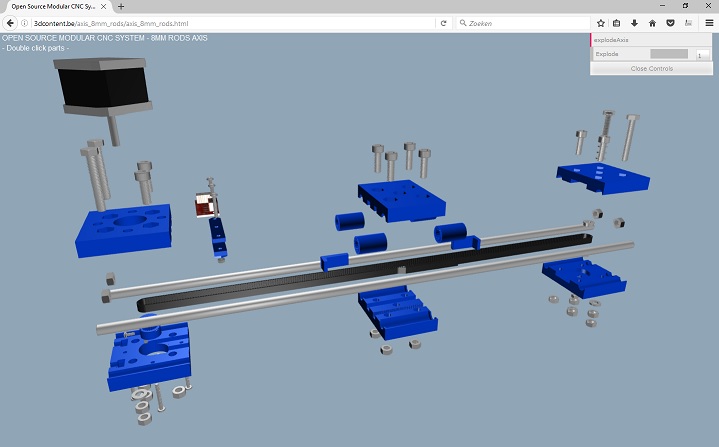
Task: Close the Open Source Modular CNC tab
Action: pyautogui.click(x=104, y=6)
